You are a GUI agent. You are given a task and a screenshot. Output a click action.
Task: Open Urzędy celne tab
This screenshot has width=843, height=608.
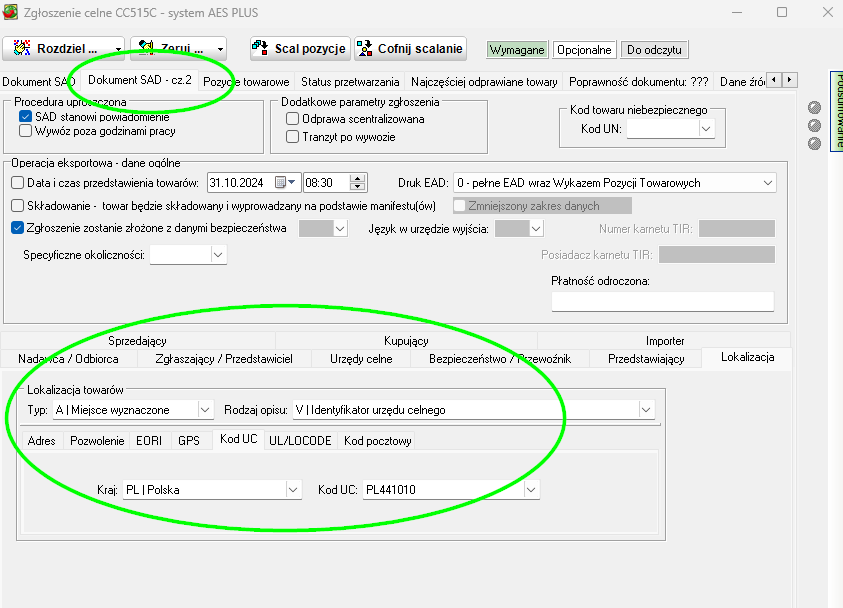[361, 359]
